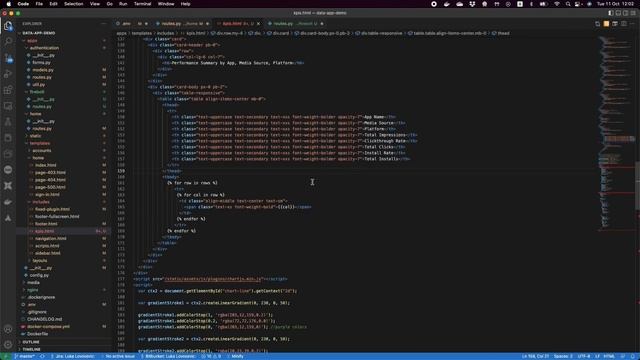Open the Wi-Fi menu bar icon
This screenshot has height=360, width=640.
point(557,4)
